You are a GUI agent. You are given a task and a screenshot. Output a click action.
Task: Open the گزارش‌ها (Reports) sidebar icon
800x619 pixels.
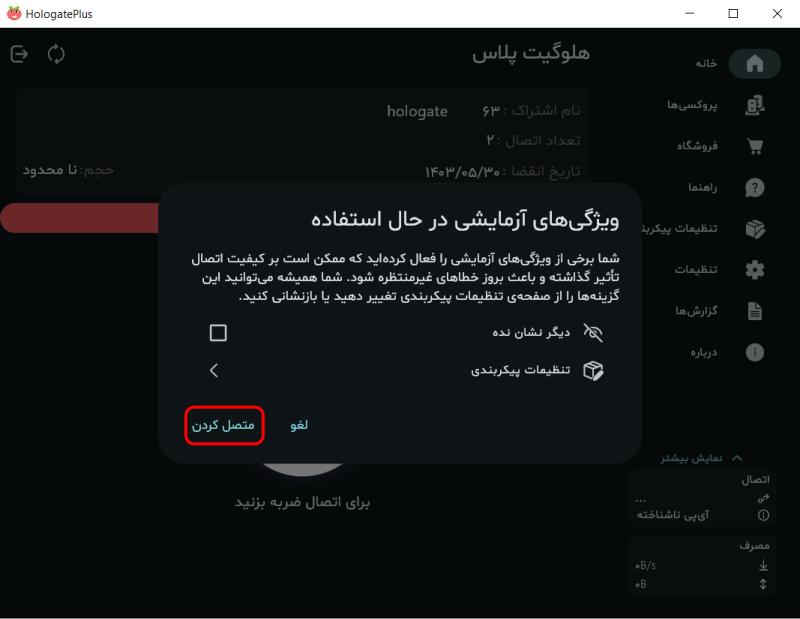tap(755, 310)
